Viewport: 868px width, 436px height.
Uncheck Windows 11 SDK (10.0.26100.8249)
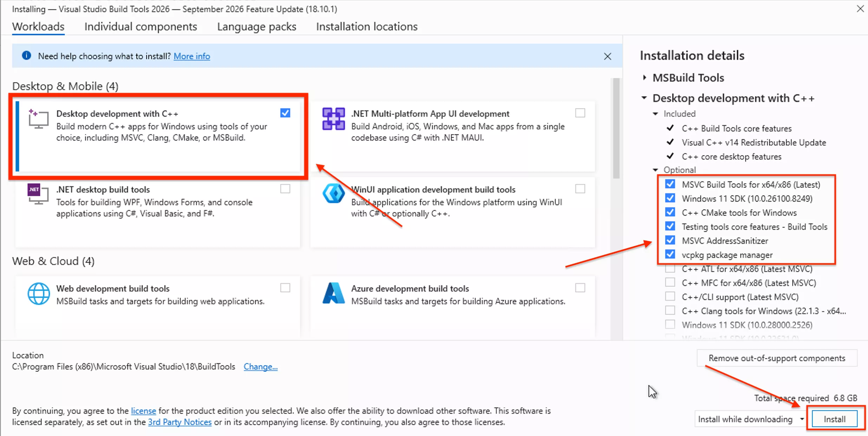(670, 198)
